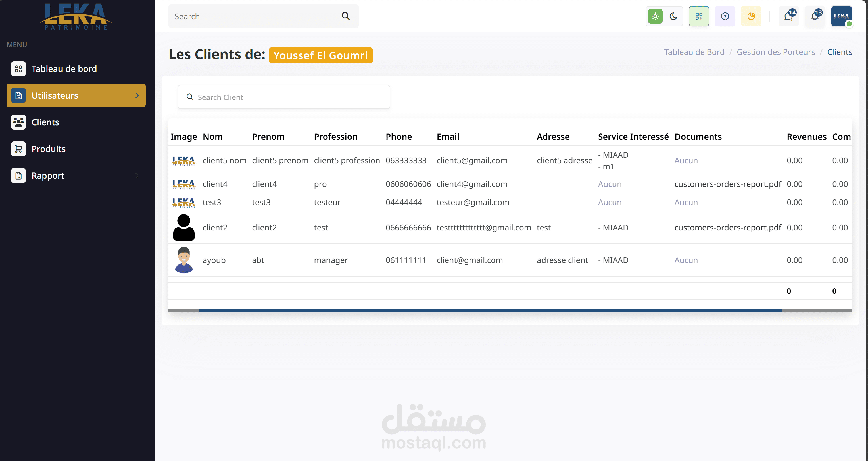
Task: Open client4 customers-orders-report.pdf document
Action: pyautogui.click(x=727, y=184)
